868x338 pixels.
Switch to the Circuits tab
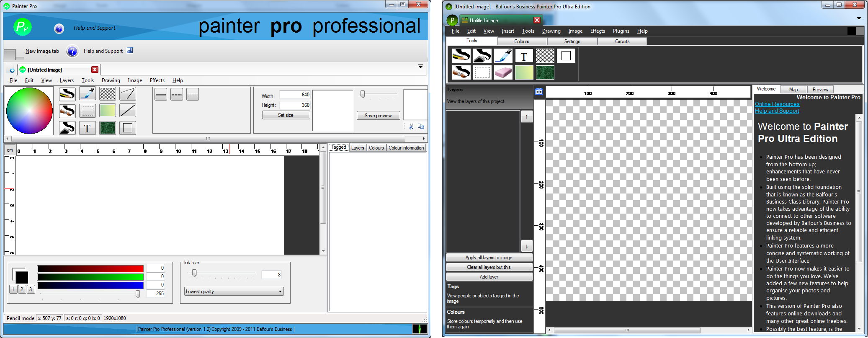click(622, 41)
